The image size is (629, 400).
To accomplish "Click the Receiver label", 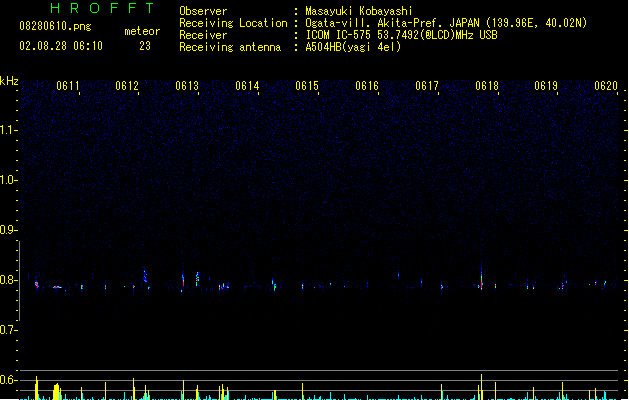I will point(203,35).
